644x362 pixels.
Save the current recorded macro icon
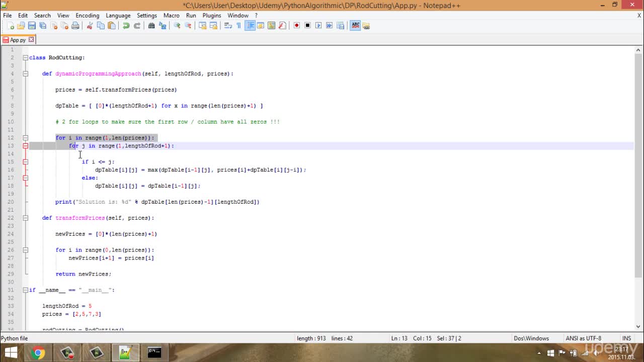coord(341,26)
